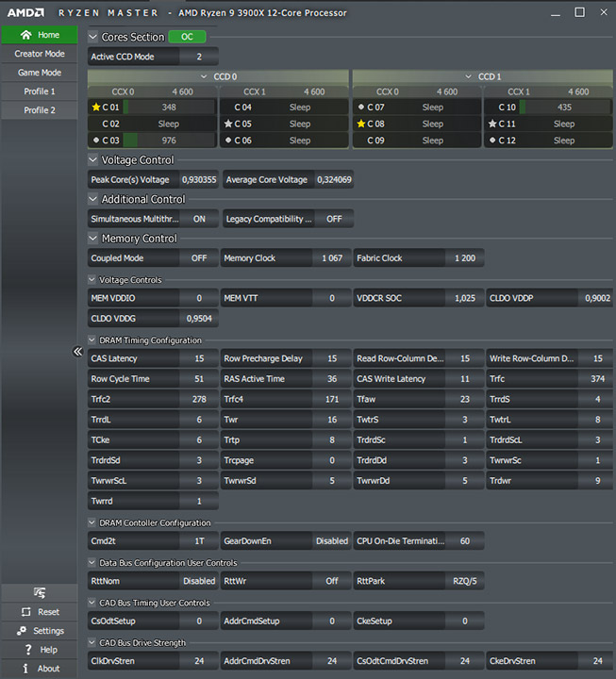Toggle the green OC mode indicator
Image resolution: width=616 pixels, height=679 pixels.
point(187,37)
